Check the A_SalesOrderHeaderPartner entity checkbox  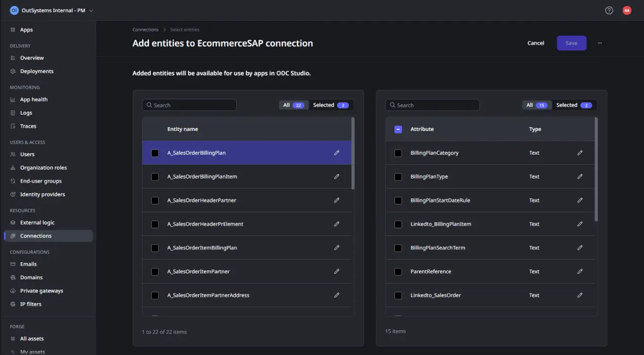(155, 200)
